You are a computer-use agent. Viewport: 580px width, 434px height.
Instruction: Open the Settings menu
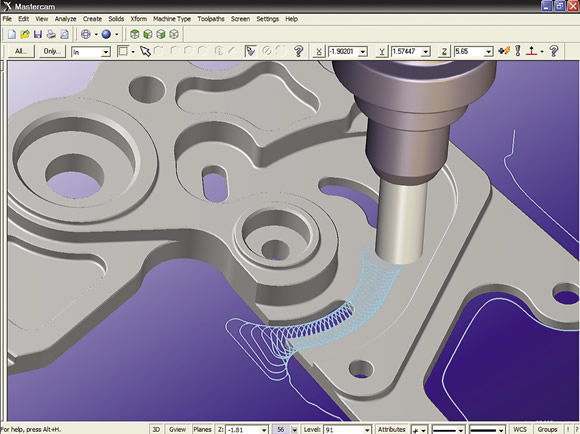point(268,19)
